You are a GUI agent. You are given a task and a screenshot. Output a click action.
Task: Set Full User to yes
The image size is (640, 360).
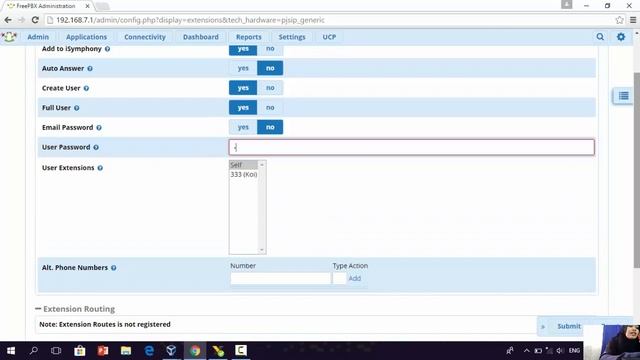[243, 107]
